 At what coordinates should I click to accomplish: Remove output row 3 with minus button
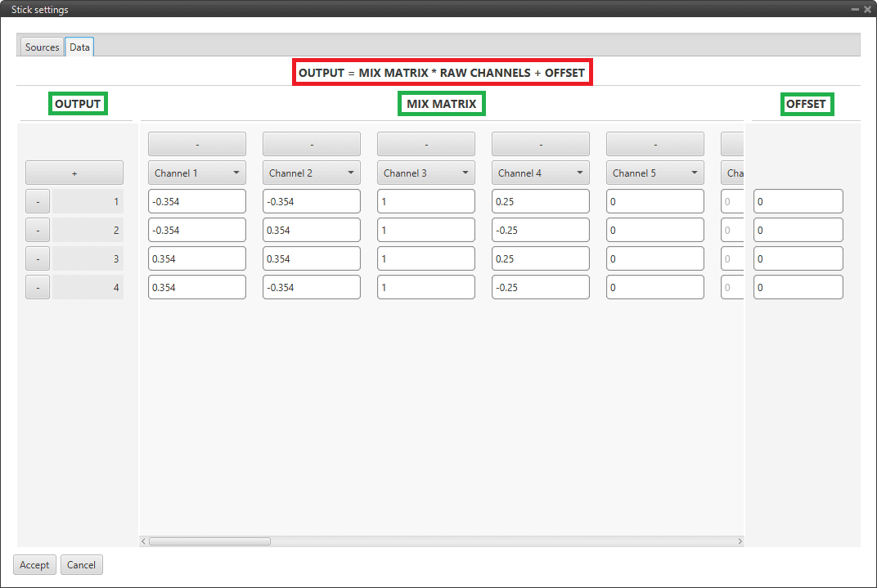click(x=38, y=258)
